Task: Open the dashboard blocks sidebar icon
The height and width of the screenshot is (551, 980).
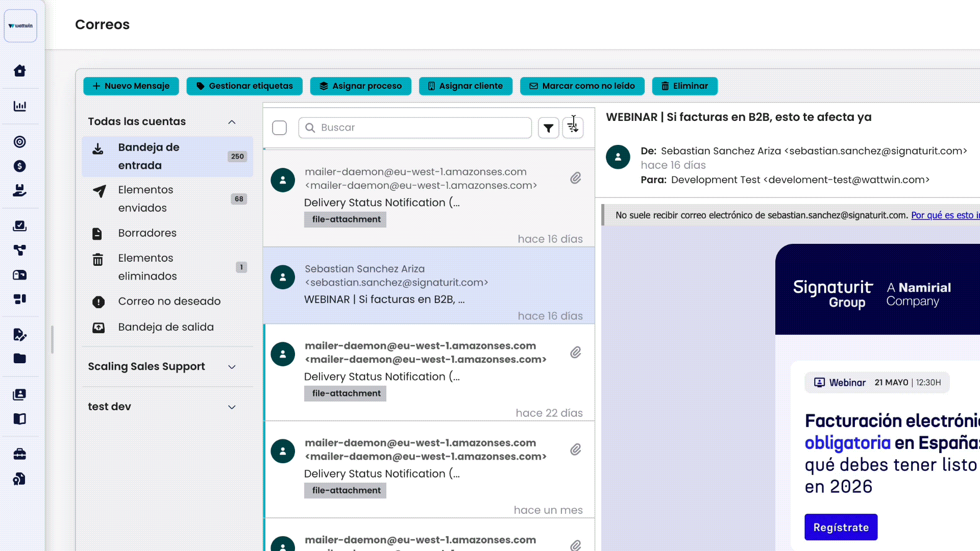Action: [x=20, y=299]
